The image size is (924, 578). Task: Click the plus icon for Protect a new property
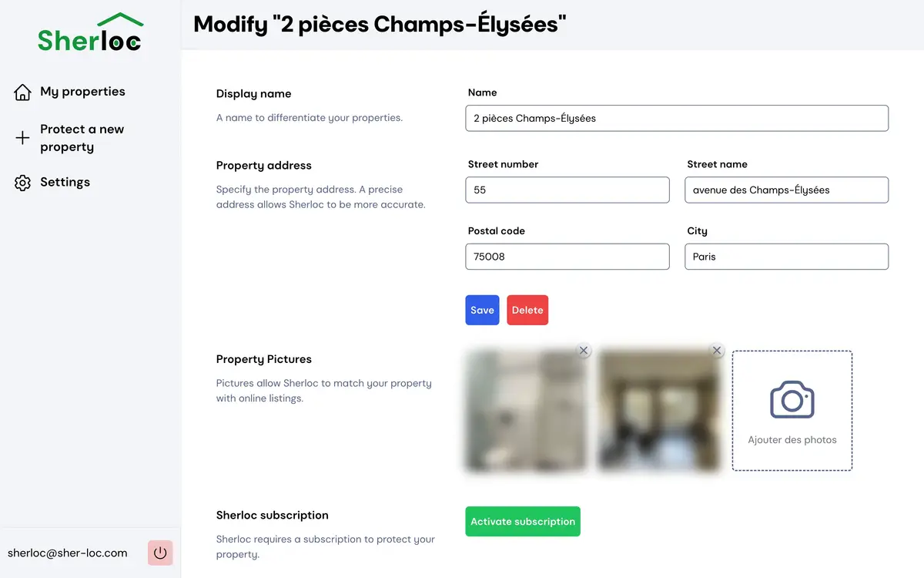[x=23, y=138]
